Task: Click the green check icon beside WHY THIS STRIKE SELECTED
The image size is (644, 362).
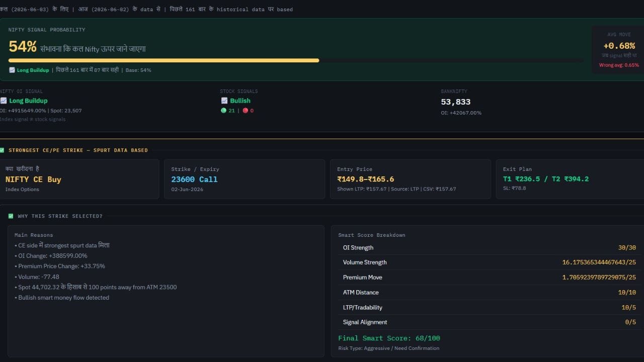Action: click(11, 216)
